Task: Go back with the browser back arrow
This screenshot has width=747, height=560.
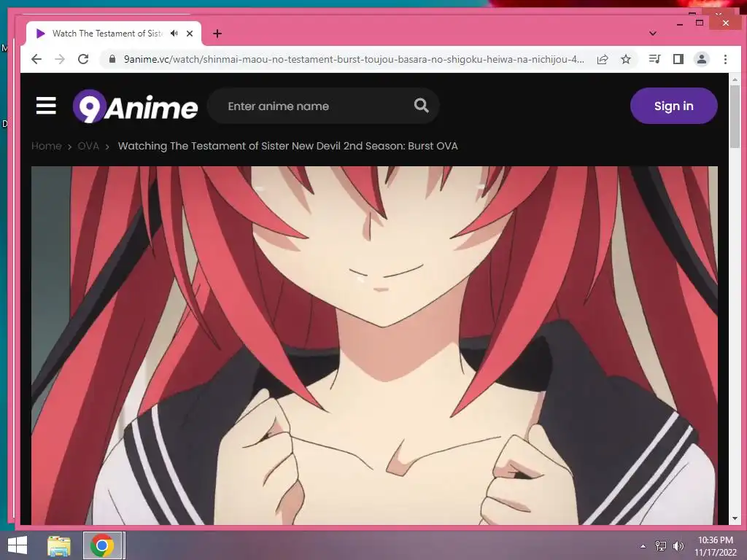Action: pos(36,59)
